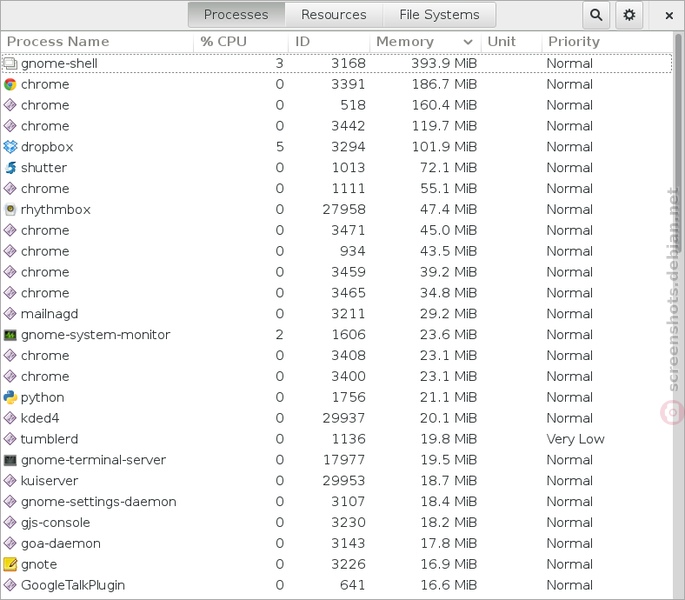Click the gnome-terminal-server process icon

pos(10,460)
